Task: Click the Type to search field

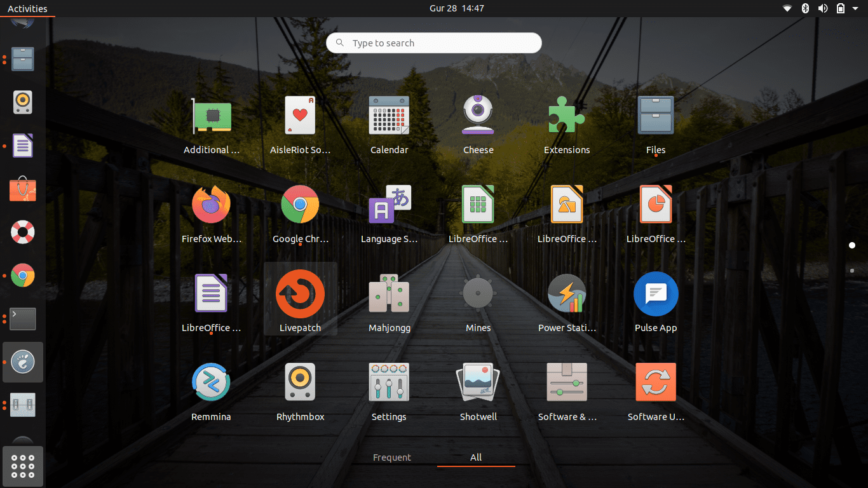Action: (434, 43)
